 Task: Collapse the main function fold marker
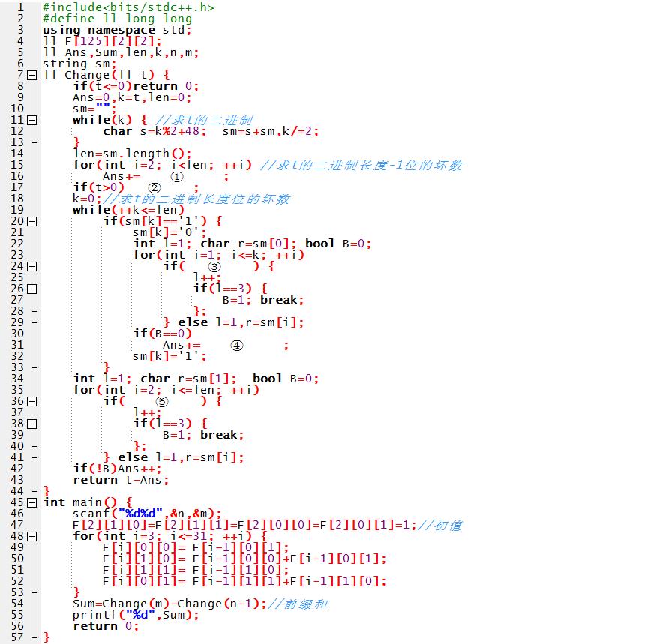(x=31, y=502)
